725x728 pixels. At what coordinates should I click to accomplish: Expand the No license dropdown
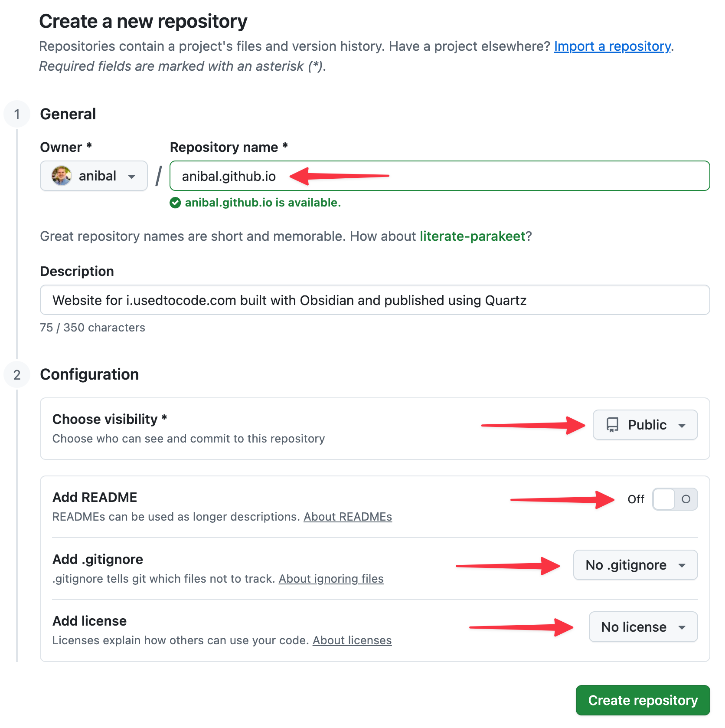(643, 627)
